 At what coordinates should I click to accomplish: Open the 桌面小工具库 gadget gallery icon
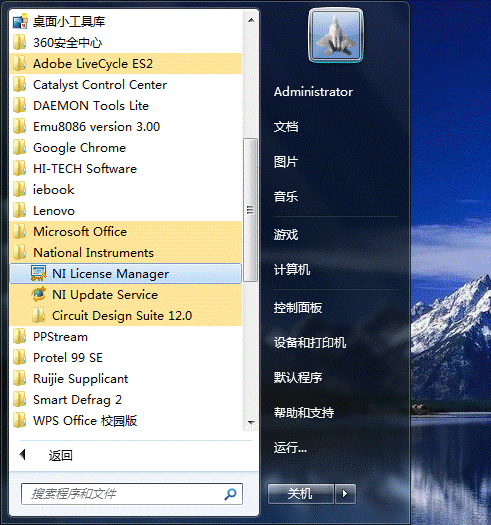(20, 22)
